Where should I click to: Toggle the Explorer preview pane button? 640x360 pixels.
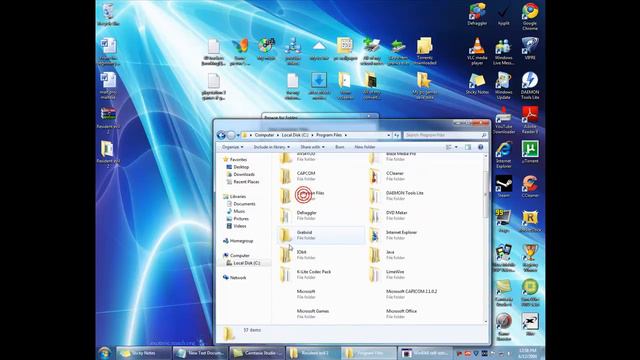click(x=468, y=147)
